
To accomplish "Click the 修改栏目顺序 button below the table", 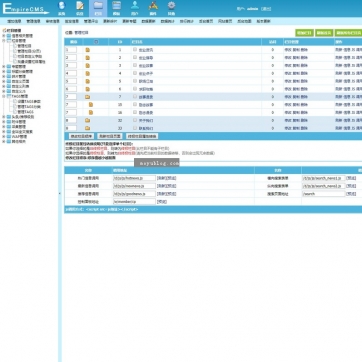I will pyautogui.click(x=81, y=136).
